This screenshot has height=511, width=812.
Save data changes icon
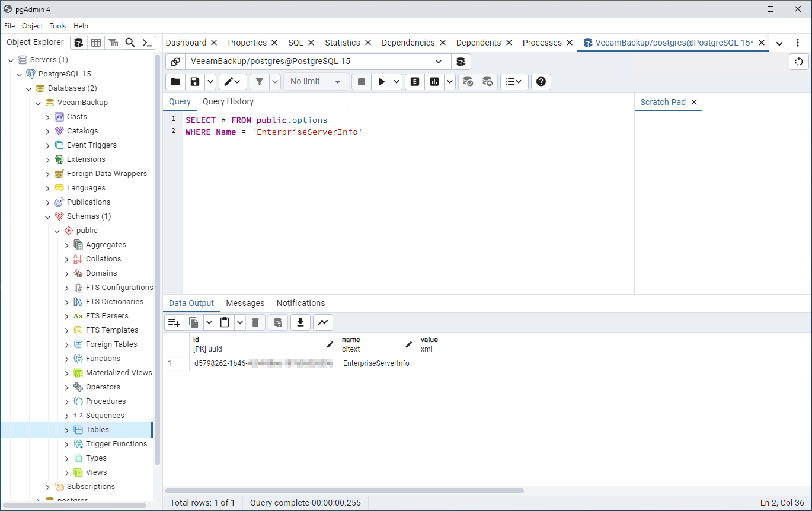(x=277, y=322)
